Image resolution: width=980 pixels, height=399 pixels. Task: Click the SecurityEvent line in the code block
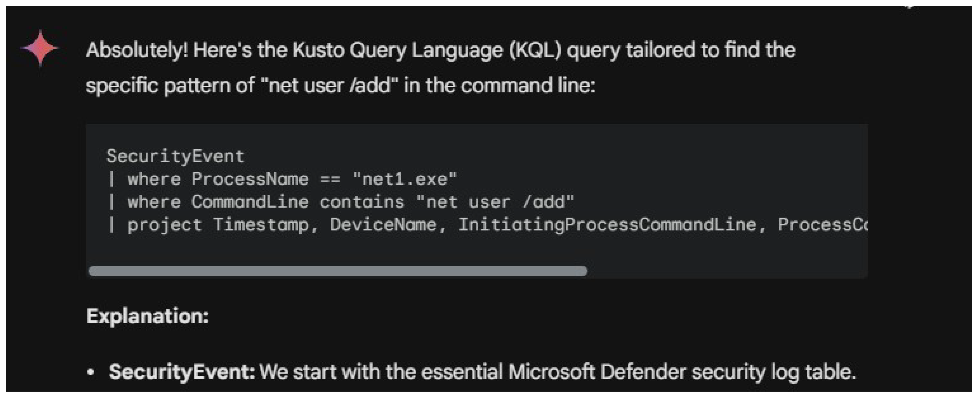pos(175,156)
